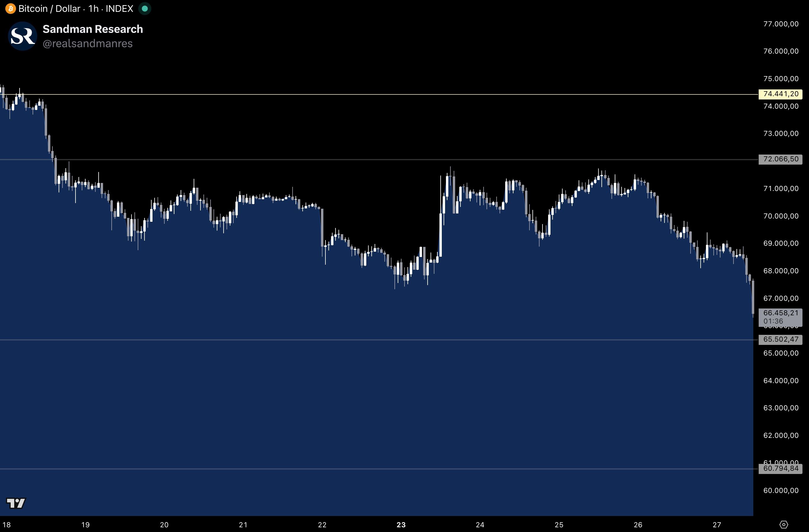Click the Sandman Research SR avatar logo
The height and width of the screenshot is (532, 809).
coord(23,36)
